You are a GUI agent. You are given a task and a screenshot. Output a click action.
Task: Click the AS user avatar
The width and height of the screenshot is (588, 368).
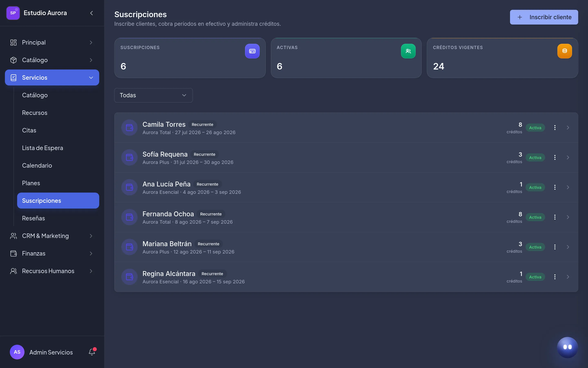[x=17, y=352]
